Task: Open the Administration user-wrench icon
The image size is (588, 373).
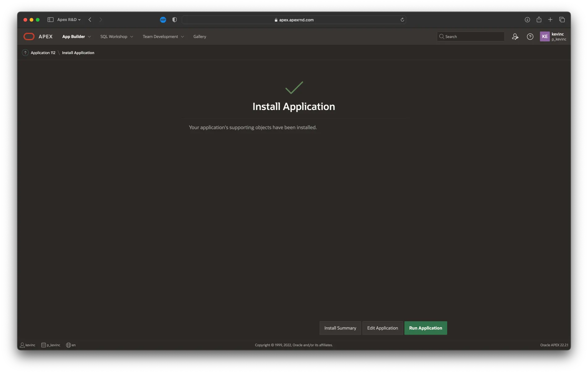Action: point(515,36)
